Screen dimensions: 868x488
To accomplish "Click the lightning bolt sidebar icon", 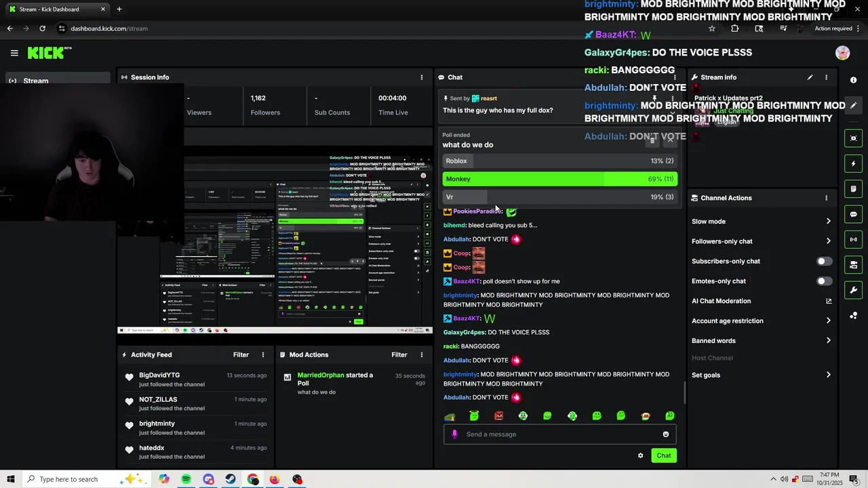I will point(853,163).
